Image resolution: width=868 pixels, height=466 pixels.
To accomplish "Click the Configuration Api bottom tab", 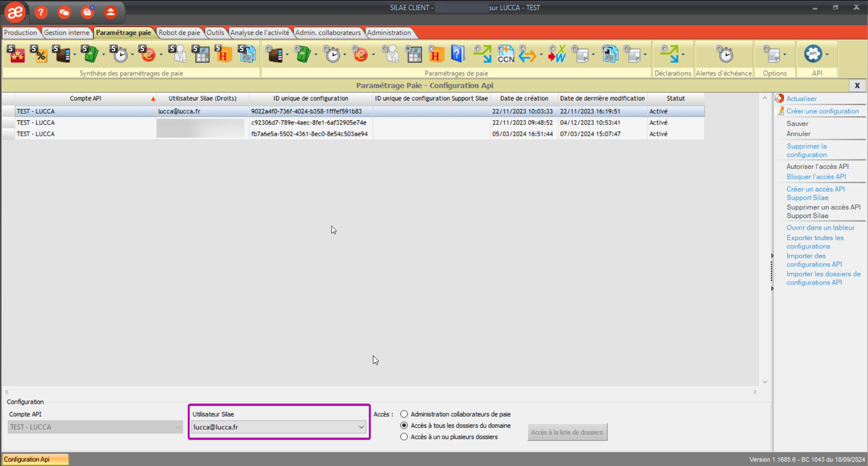I will [35, 459].
